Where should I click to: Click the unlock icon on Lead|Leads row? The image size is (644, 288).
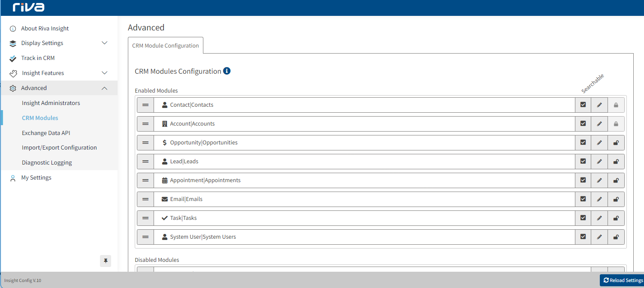(x=616, y=162)
